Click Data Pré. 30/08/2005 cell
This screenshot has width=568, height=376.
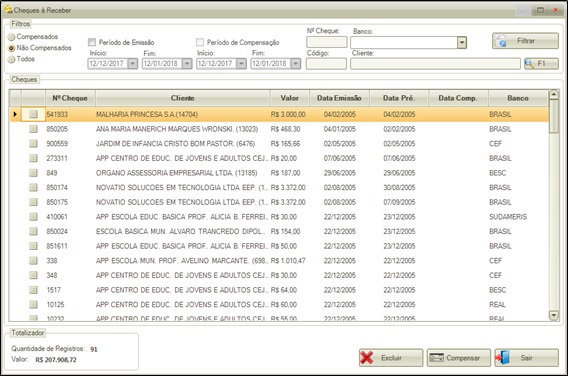point(399,187)
